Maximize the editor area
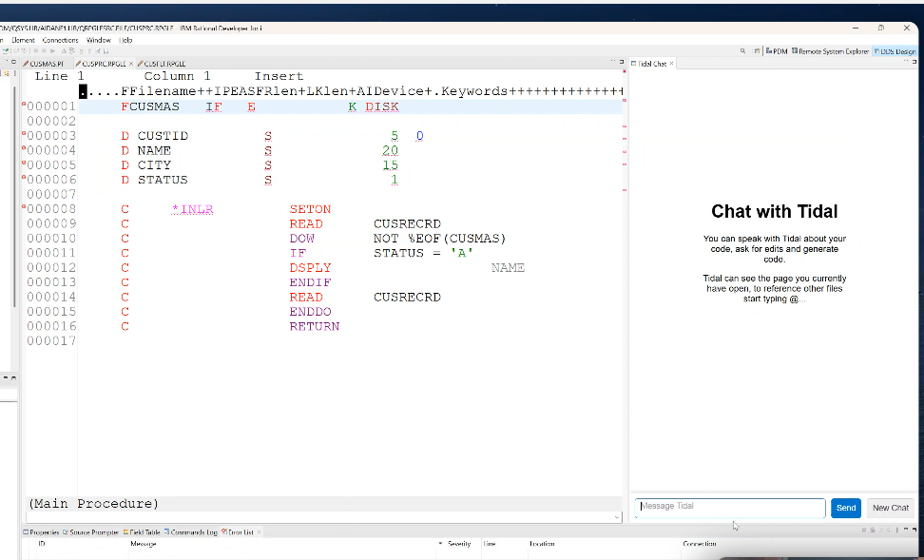 (622, 63)
